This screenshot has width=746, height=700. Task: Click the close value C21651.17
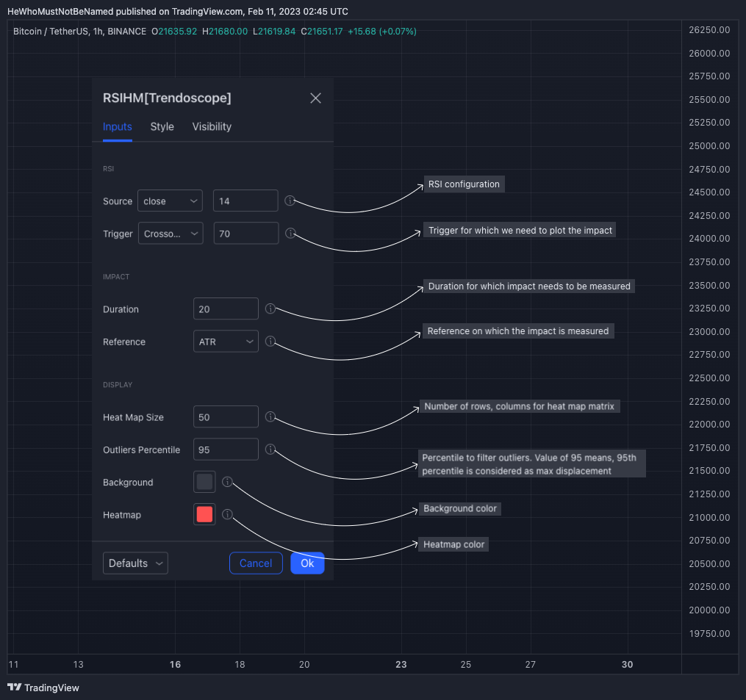click(322, 32)
